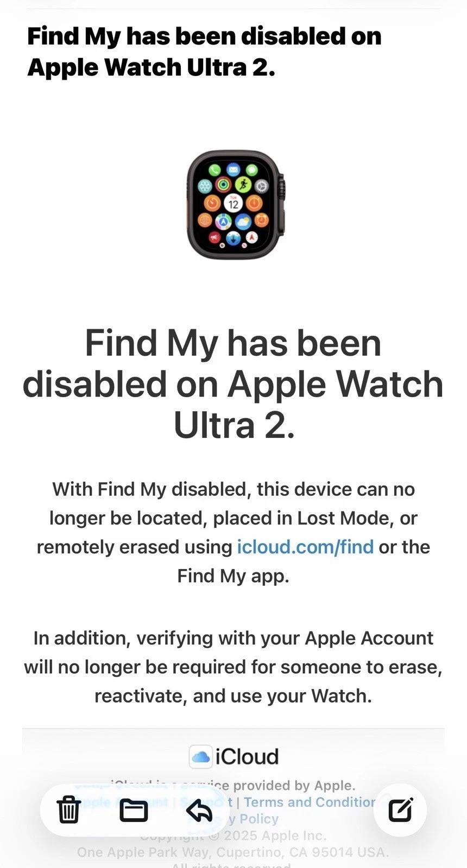Open the icloud.com/find link
The image size is (467, 868).
pyautogui.click(x=305, y=547)
